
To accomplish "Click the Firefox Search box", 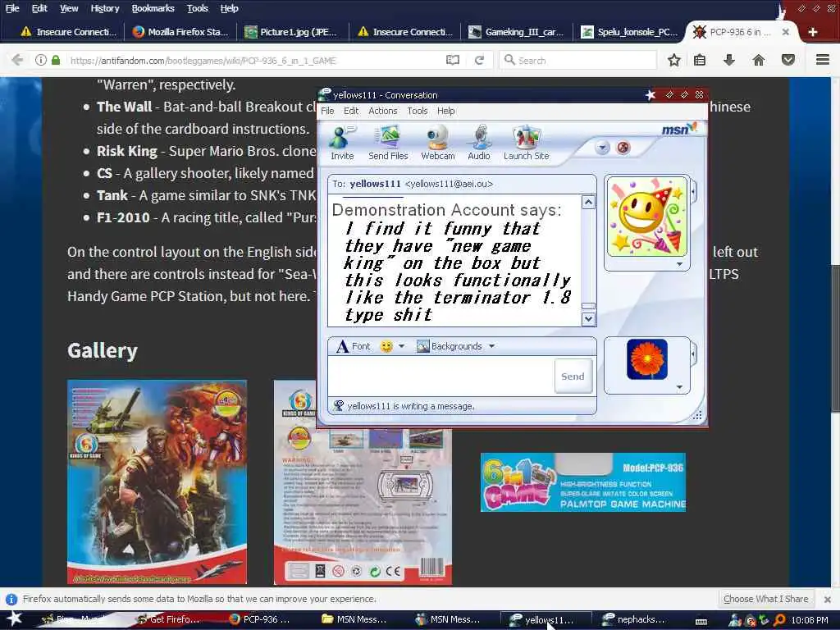I will tap(577, 60).
